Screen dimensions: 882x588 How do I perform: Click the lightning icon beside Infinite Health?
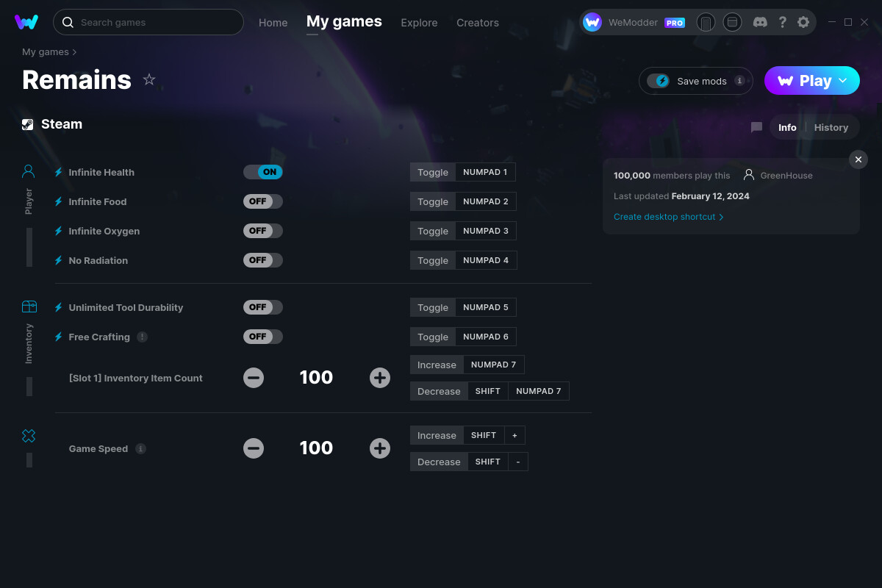coord(58,172)
